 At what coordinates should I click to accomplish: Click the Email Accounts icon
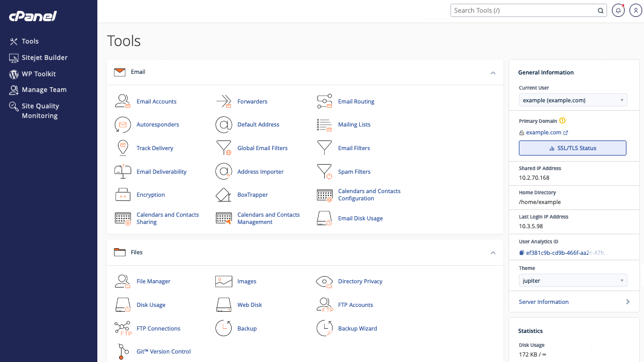(123, 101)
